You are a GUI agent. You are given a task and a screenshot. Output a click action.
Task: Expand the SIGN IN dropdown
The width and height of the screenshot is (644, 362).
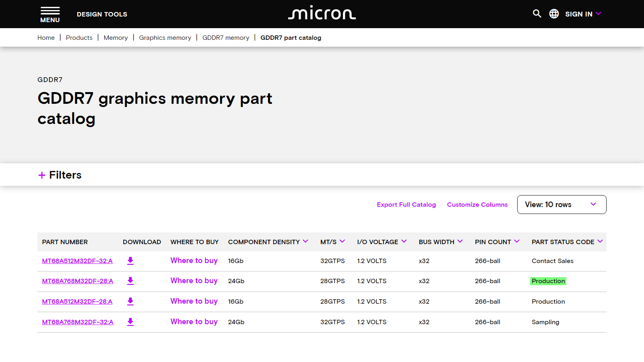[583, 14]
